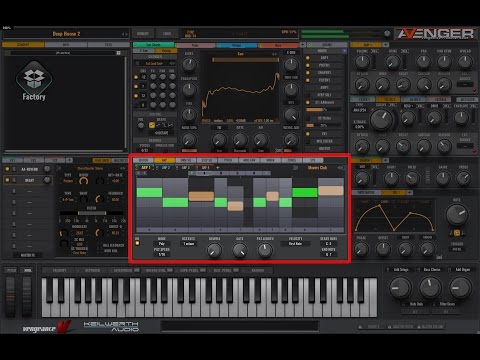Add an amp module with plus beside AMP tab
The height and width of the screenshot is (360, 480).
[x=386, y=44]
